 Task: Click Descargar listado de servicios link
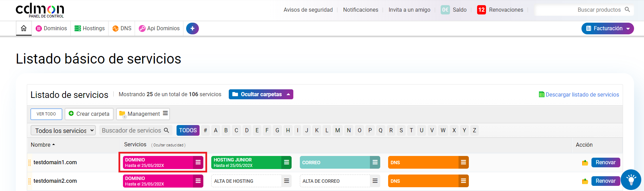tap(582, 95)
